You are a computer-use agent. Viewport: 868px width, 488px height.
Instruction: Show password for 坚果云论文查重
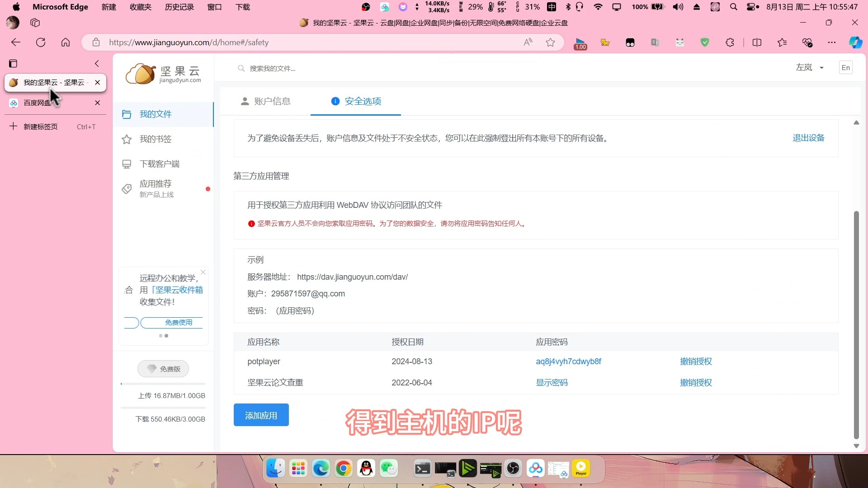pos(552,383)
